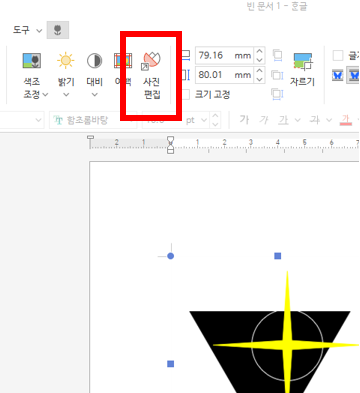Apply bold with the first 가 button
The width and height of the screenshot is (360, 393).
point(244,119)
